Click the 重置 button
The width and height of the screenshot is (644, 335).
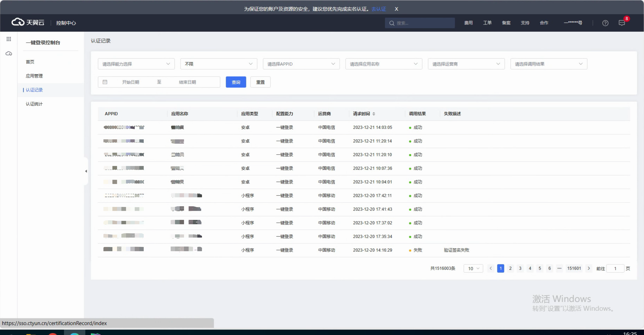click(x=260, y=82)
